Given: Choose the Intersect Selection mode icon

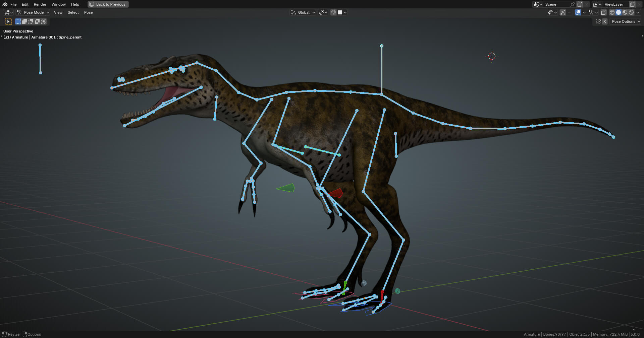Looking at the screenshot, I should pyautogui.click(x=44, y=21).
